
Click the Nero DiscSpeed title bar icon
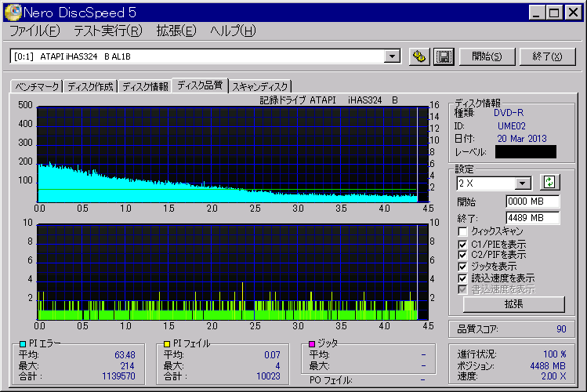coord(12,13)
